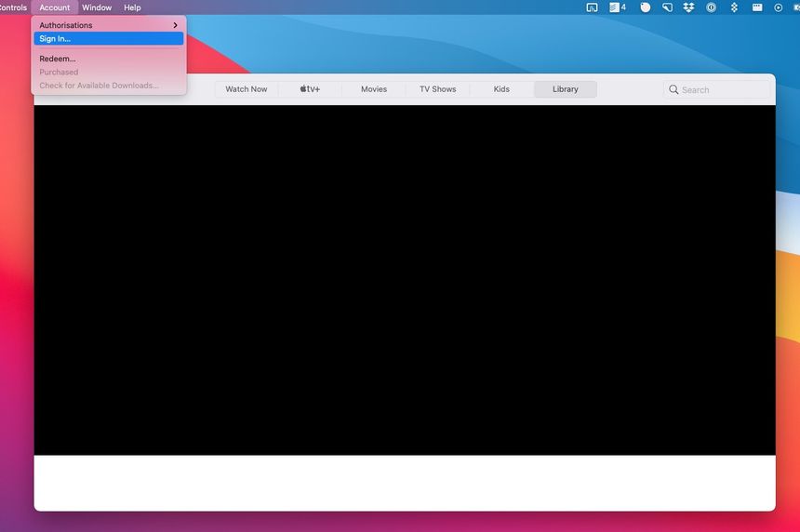Select the Library tab
The image size is (800, 532).
[x=565, y=89]
